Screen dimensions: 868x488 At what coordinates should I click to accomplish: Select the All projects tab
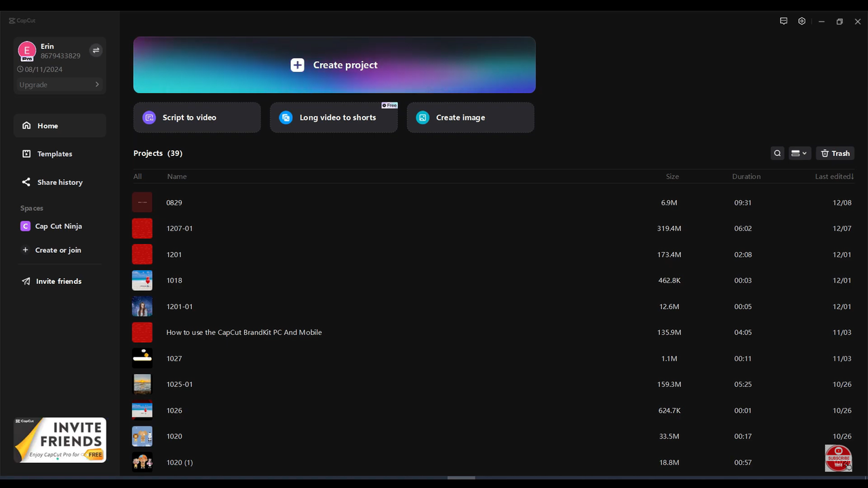138,176
